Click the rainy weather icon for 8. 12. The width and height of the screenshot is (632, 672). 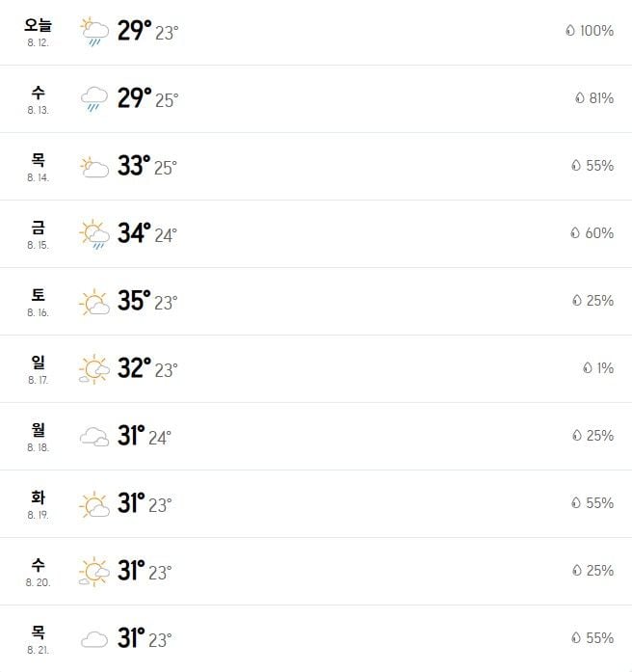click(94, 31)
